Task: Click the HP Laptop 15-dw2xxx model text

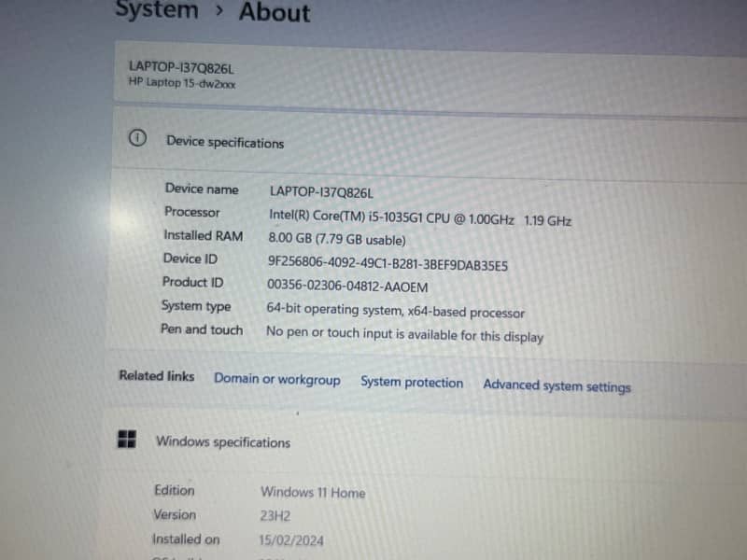Action: tap(181, 82)
